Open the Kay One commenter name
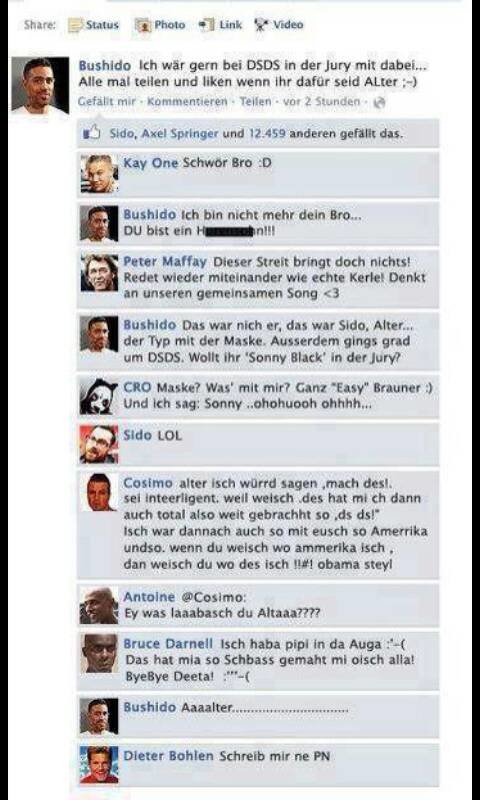This screenshot has height=800, width=480. click(151, 163)
